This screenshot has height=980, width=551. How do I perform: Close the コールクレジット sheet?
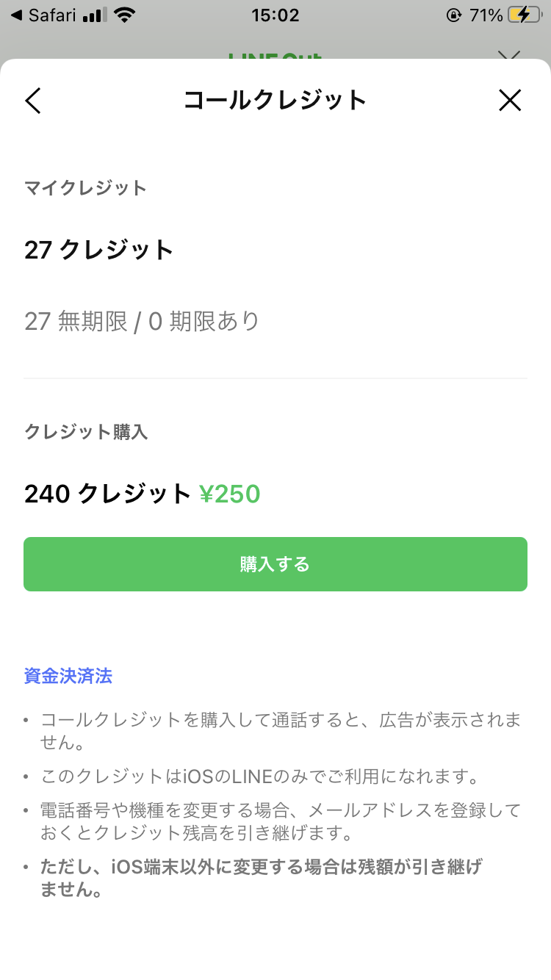click(x=510, y=101)
